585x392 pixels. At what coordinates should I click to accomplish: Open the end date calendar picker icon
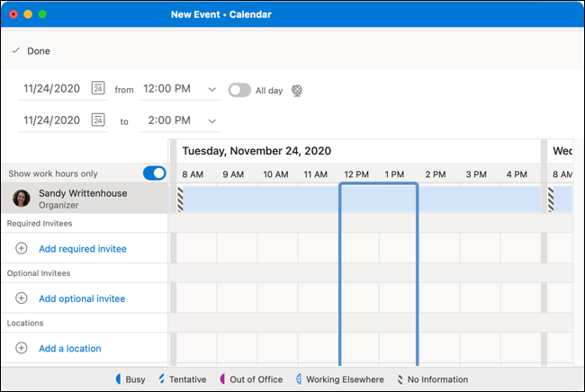coord(98,120)
